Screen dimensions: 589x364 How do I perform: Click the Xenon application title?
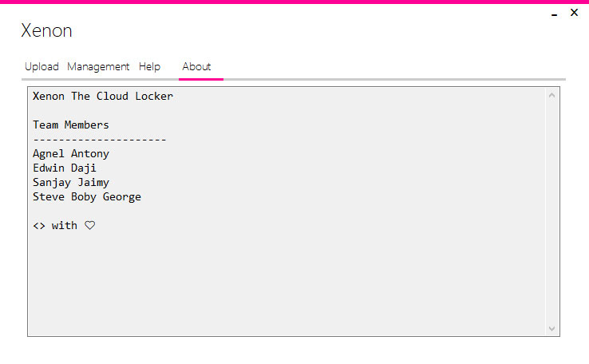(x=46, y=30)
